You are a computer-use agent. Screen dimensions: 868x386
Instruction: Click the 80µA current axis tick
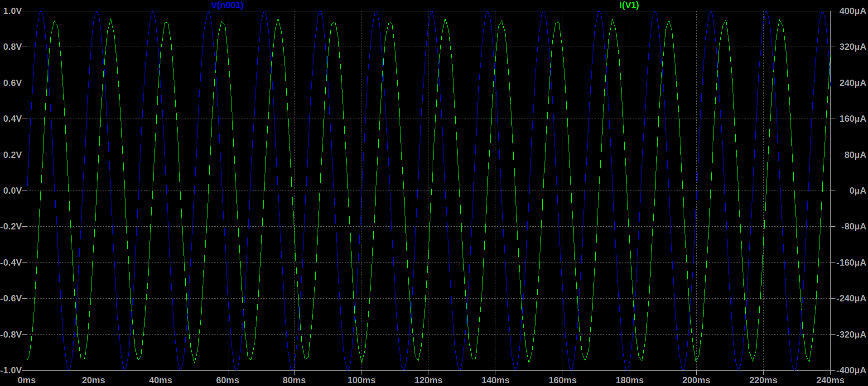(854, 155)
